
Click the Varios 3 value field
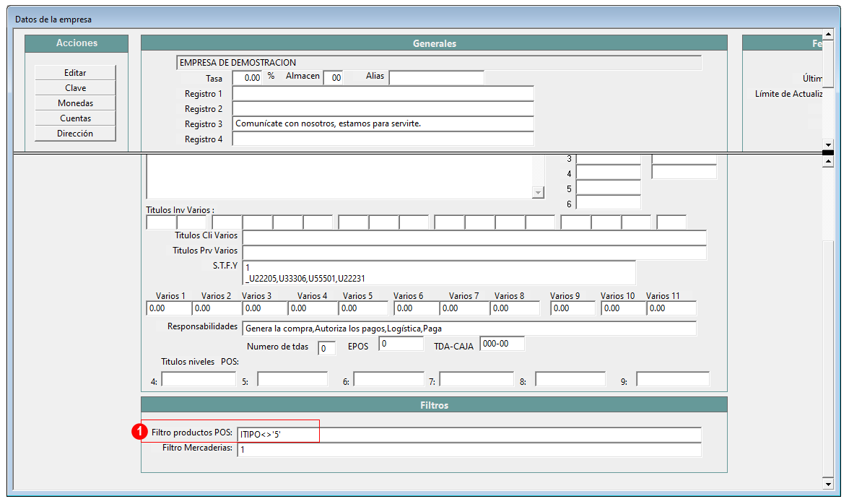pyautogui.click(x=264, y=308)
